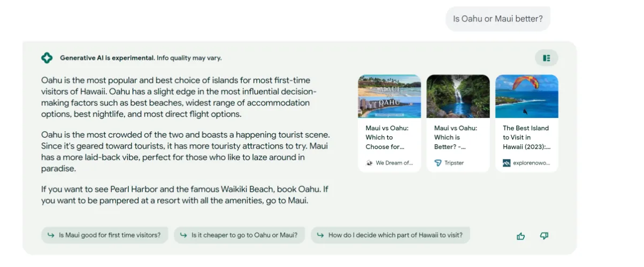
Task: Click the thumbs up feedback icon
Action: pos(520,236)
